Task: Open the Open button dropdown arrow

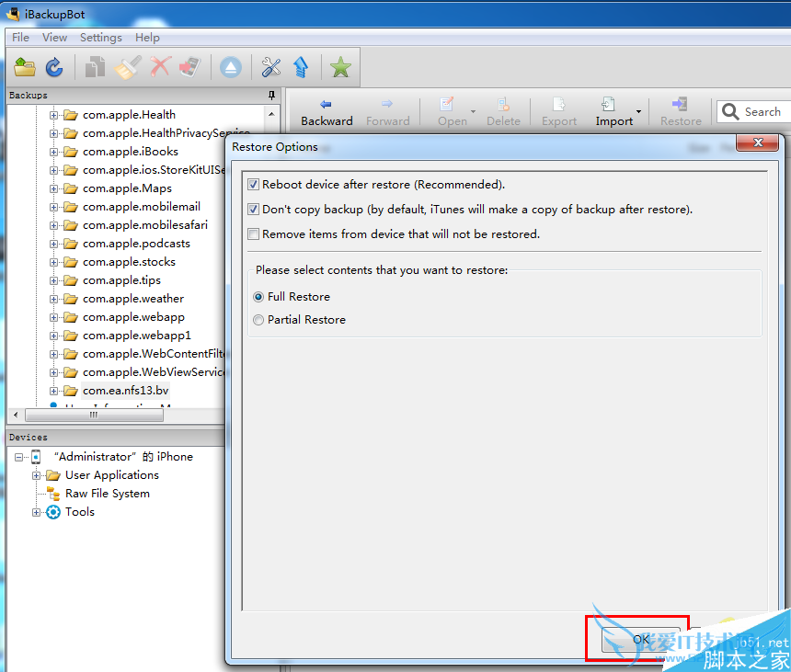Action: point(473,111)
